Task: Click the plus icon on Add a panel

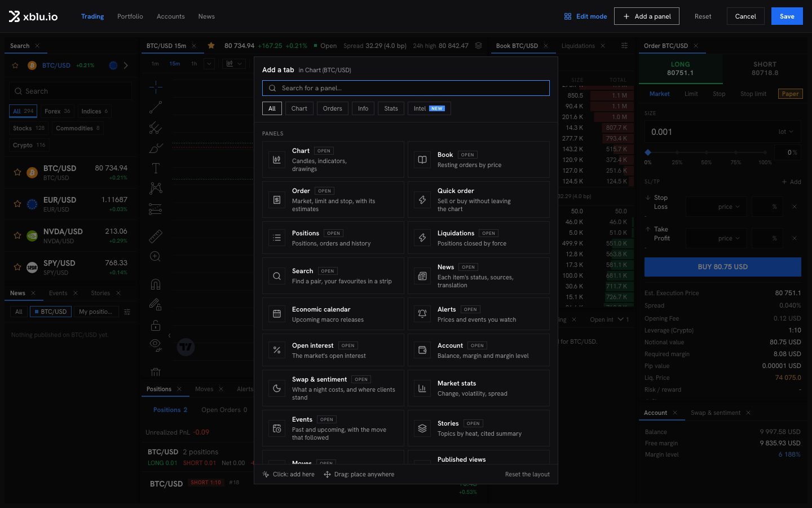Action: click(626, 16)
